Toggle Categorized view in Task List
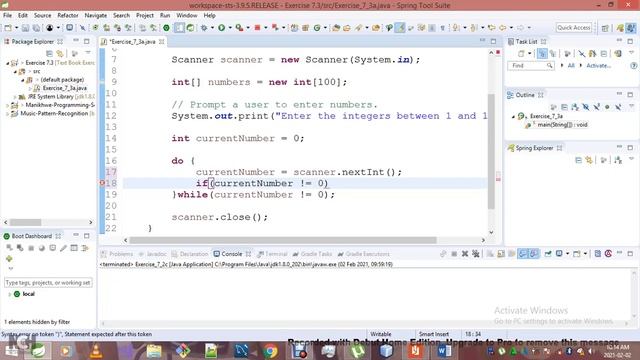This screenshot has height=360, width=640. [x=542, y=53]
